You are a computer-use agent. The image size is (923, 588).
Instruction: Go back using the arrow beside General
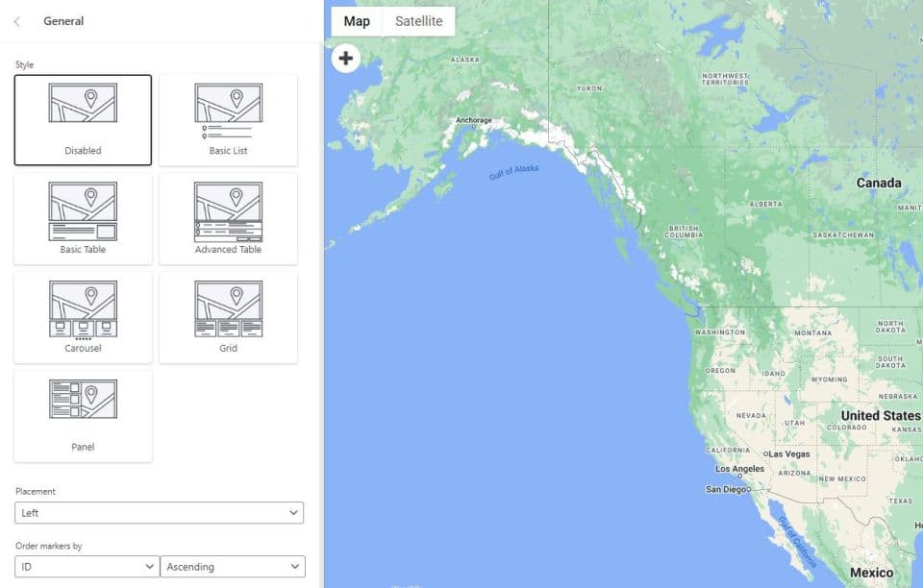(x=17, y=22)
